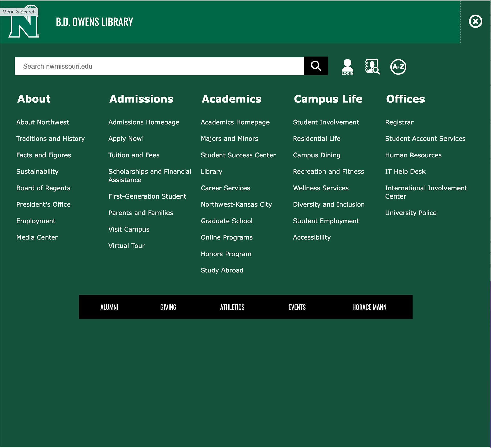Click the Search nwmissouri.edu input field
Viewport: 491px width, 448px height.
point(159,66)
